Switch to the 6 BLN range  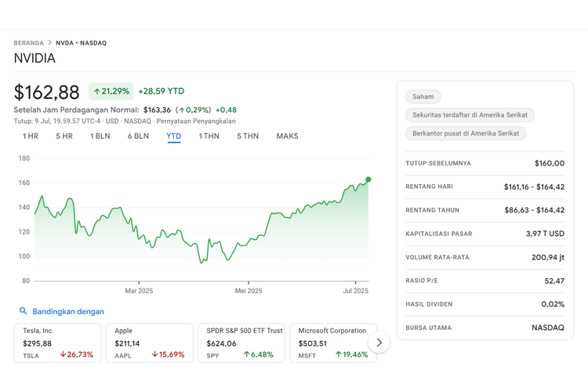pos(138,136)
